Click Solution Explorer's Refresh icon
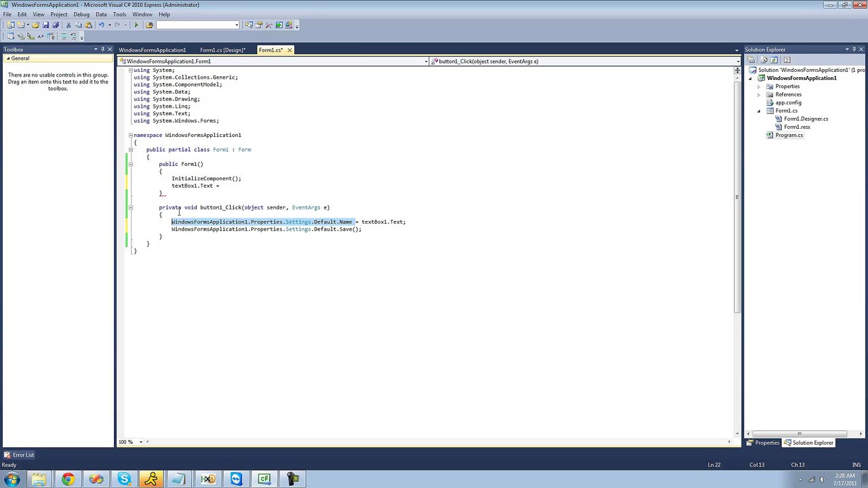The width and height of the screenshot is (868, 488). pos(774,60)
